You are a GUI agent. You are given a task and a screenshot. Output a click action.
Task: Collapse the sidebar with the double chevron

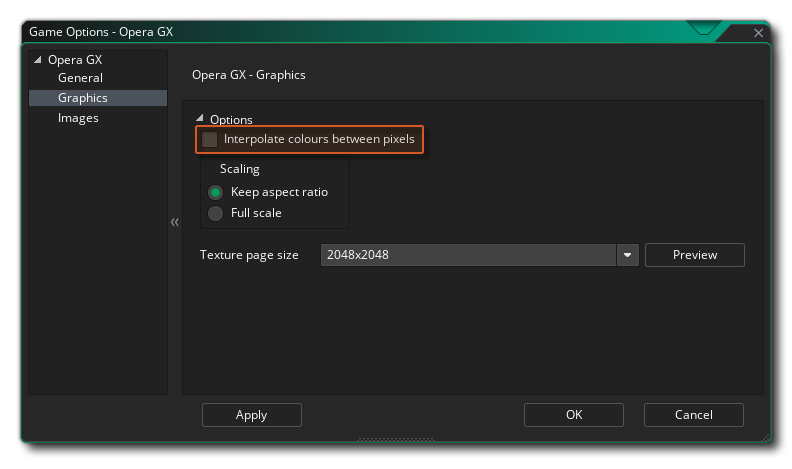pyautogui.click(x=174, y=222)
